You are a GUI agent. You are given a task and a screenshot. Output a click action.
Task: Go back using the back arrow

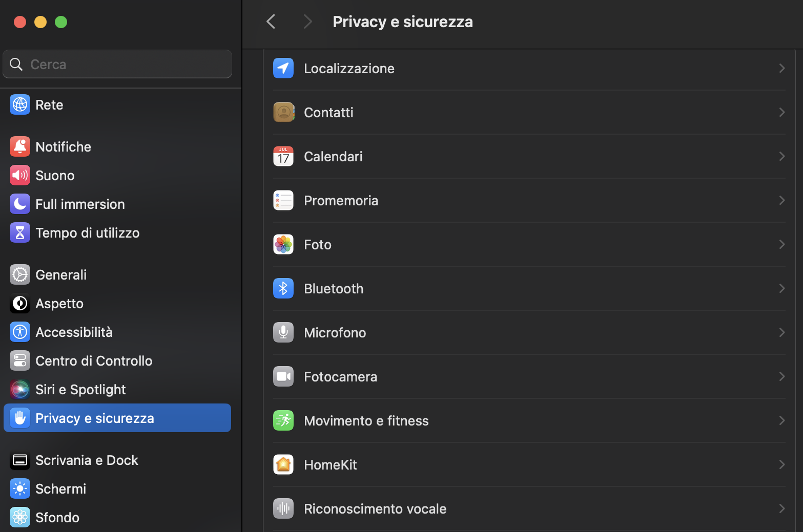click(271, 21)
